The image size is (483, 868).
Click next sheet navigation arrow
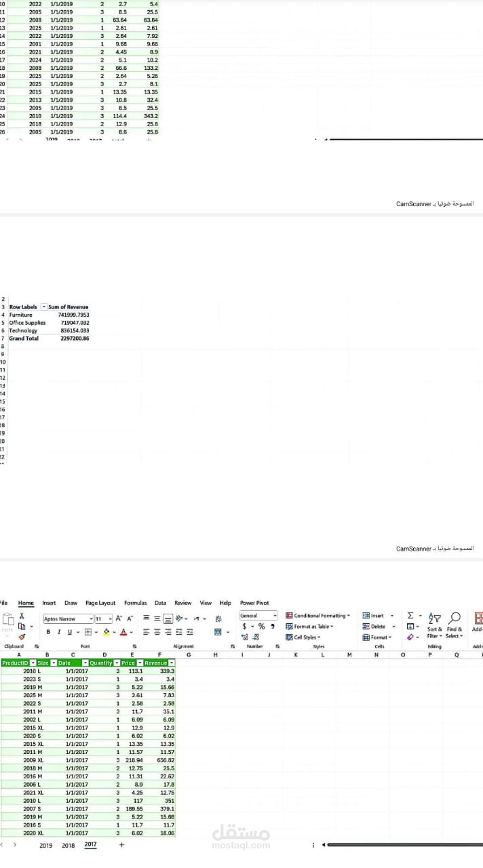(15, 845)
